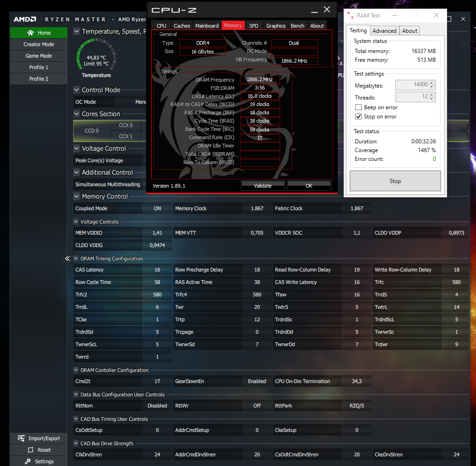Collapse Data Bus Configuration User Controls
Screen dimensions: 476x466
pos(76,395)
